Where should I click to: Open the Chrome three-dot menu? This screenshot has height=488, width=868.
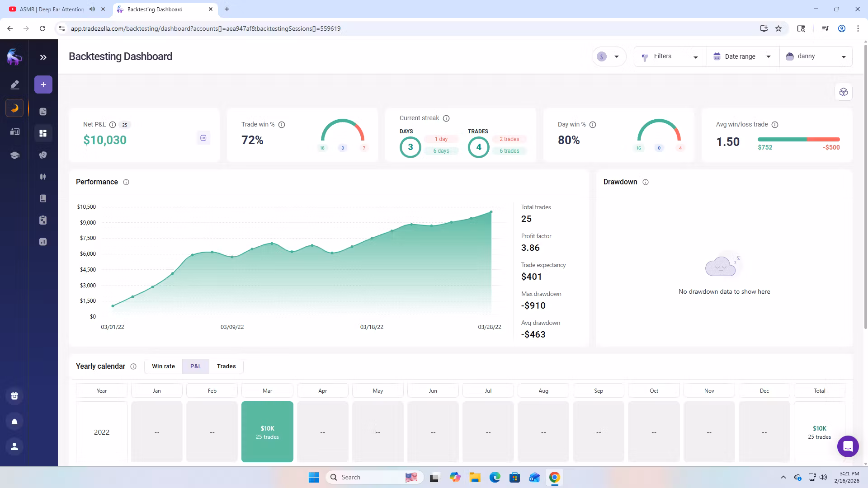pos(858,28)
